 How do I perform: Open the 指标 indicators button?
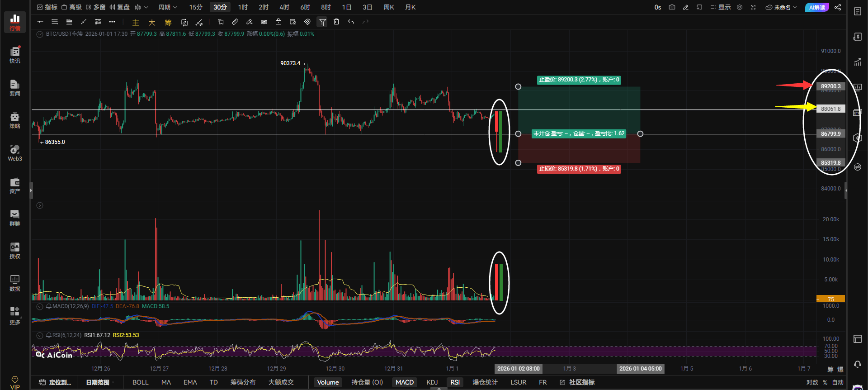click(x=47, y=7)
